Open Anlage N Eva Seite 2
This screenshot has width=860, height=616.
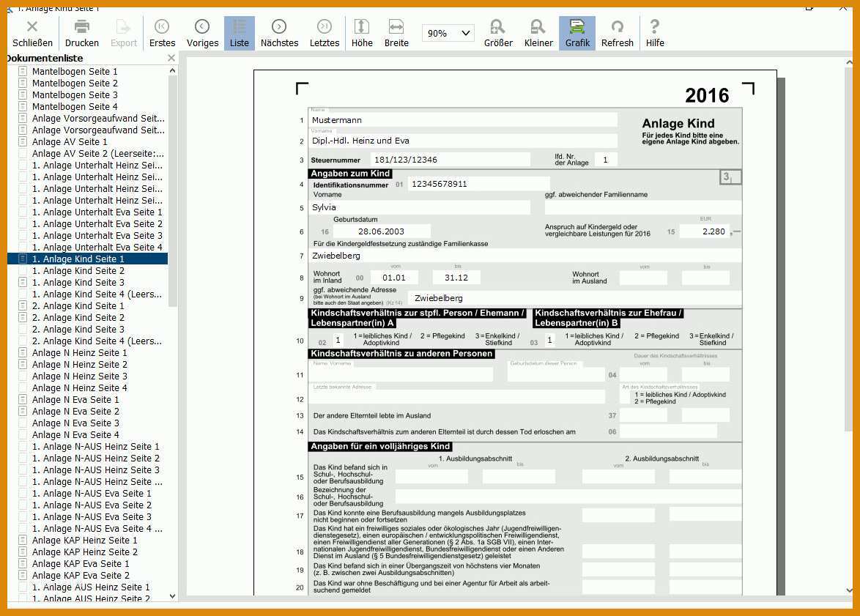75,412
